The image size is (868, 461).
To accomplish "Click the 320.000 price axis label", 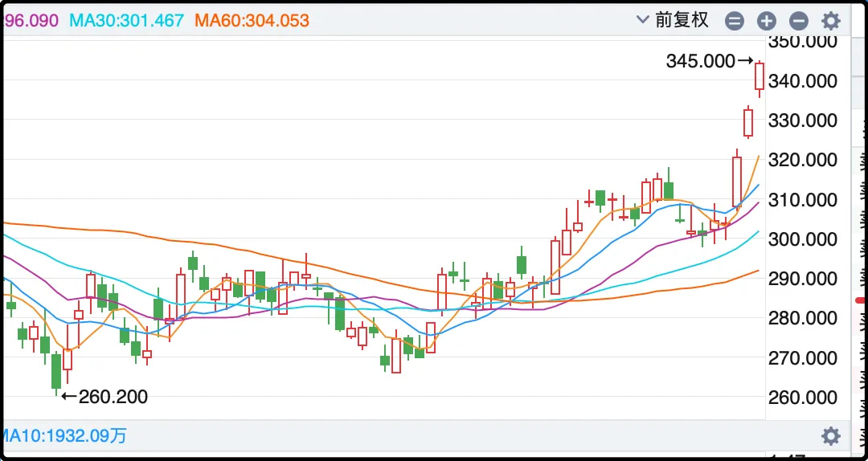I will pos(803,161).
